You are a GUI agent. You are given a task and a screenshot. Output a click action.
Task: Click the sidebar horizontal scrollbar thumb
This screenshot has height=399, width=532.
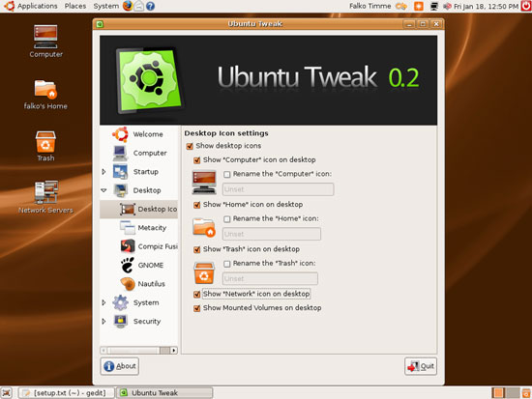[x=164, y=350]
